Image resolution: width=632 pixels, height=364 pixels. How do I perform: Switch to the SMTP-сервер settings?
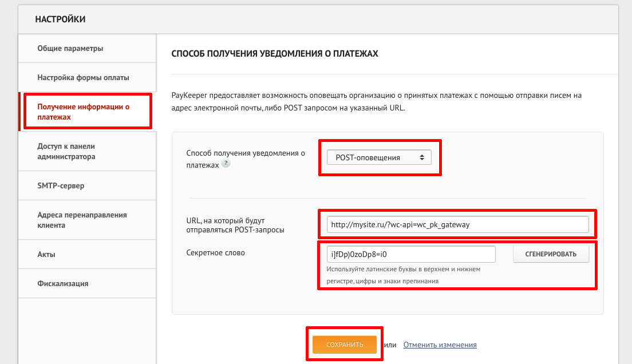click(x=61, y=185)
